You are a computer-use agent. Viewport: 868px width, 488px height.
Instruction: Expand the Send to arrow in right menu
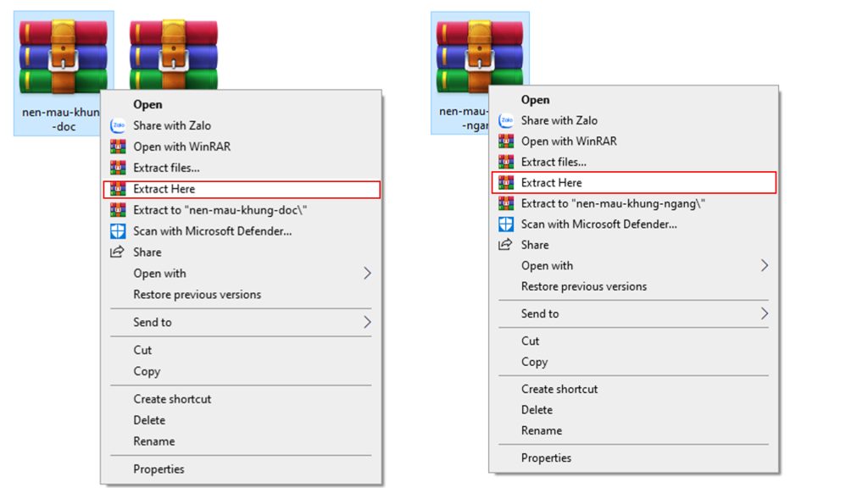[764, 313]
